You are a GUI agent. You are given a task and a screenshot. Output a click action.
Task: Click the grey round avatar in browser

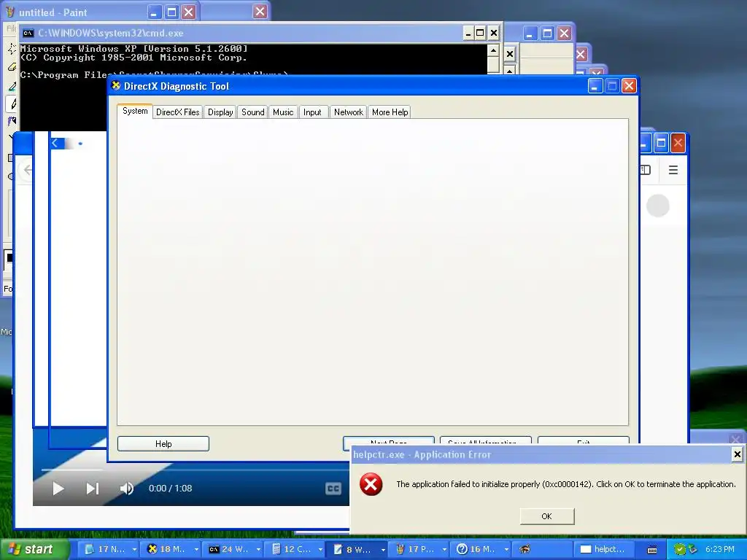658,206
